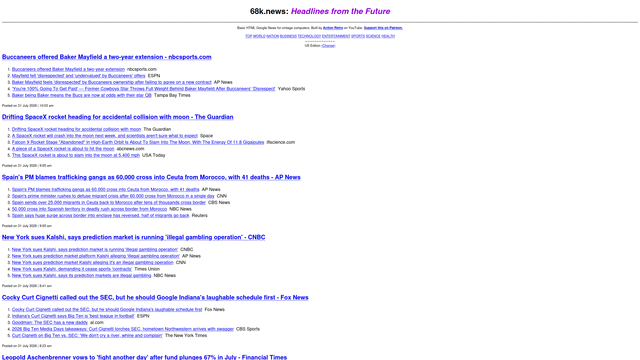Open NBC News Kalshi prediction markets article

[x=81, y=276]
